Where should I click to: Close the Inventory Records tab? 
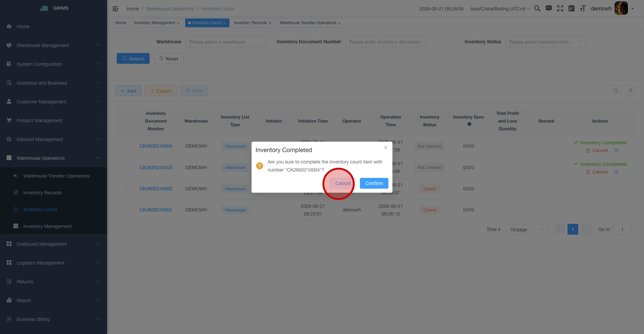click(270, 23)
